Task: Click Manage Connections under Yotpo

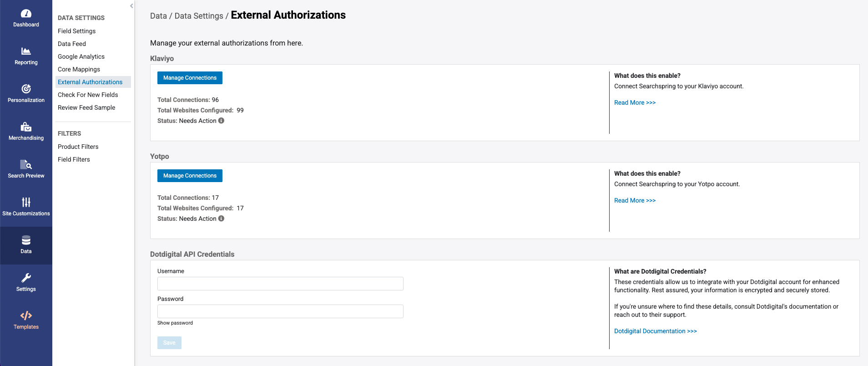Action: (x=190, y=176)
